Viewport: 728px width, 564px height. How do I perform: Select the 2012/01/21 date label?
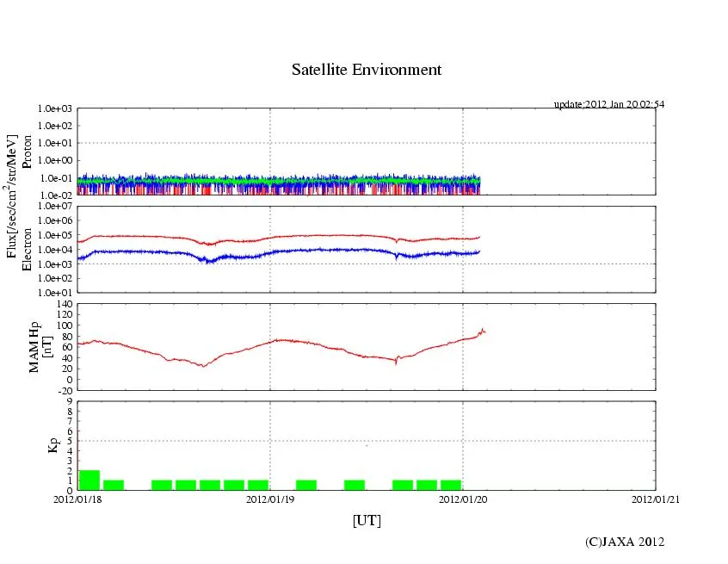656,499
